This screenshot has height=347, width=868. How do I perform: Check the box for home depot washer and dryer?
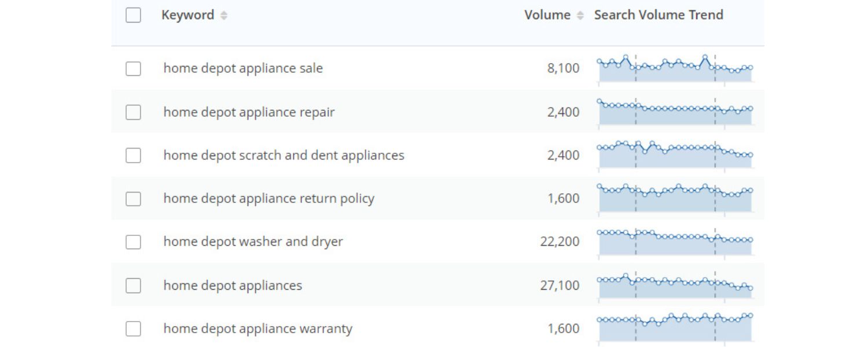pos(133,242)
